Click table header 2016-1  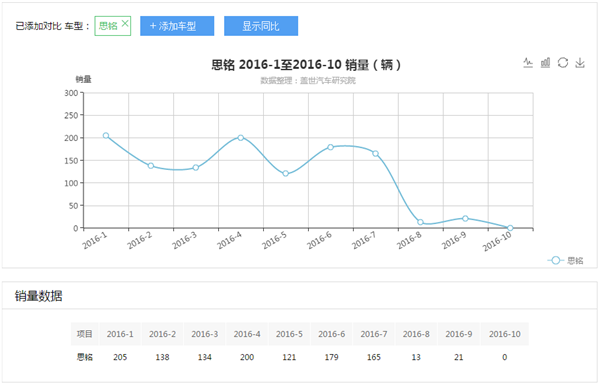120,334
